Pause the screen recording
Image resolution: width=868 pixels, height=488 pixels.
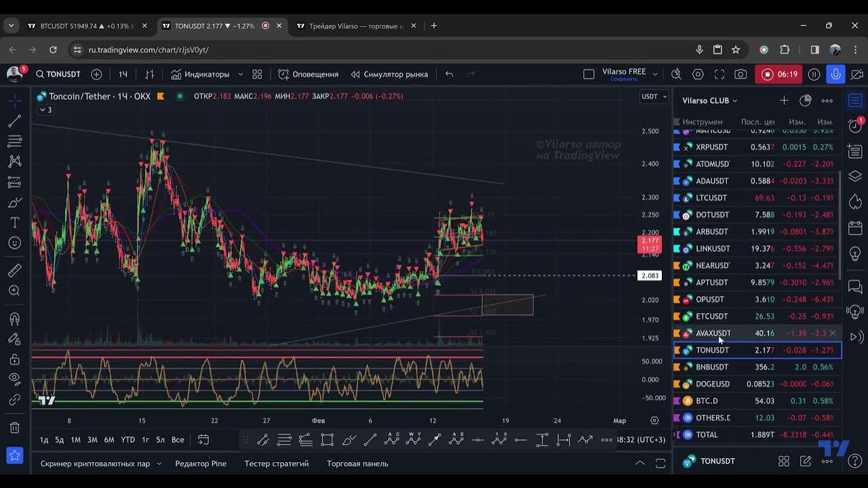(814, 75)
